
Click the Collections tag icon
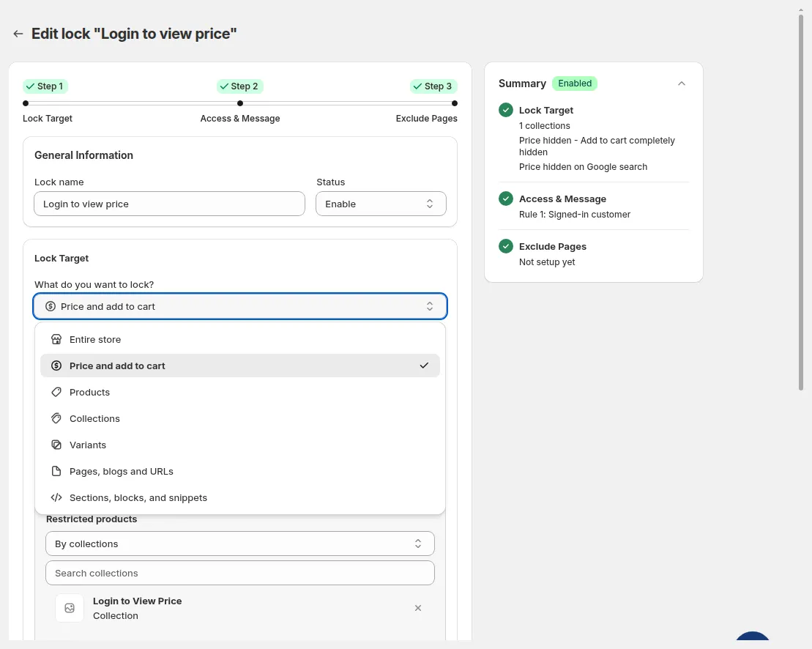[x=56, y=418]
